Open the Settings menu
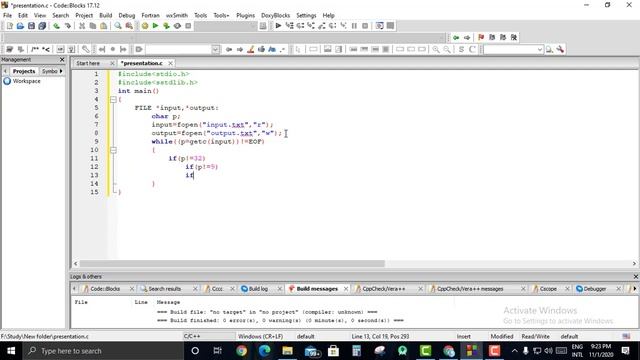 [x=306, y=15]
